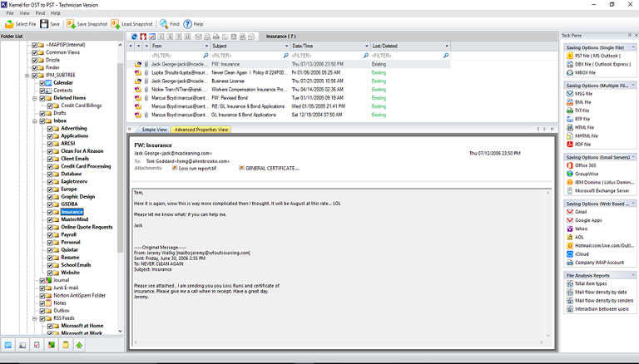Switch to the Simple View tab
Screen dimensions: 639x364
click(x=154, y=130)
